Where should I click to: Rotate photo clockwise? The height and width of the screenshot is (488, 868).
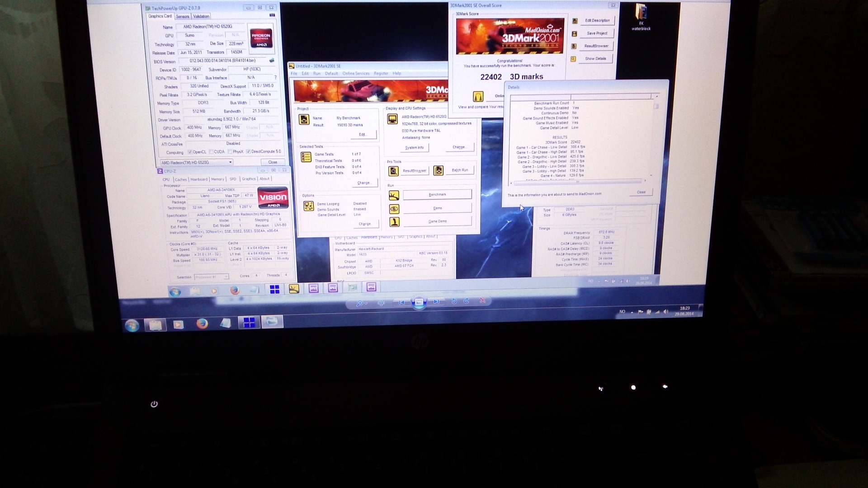[467, 301]
